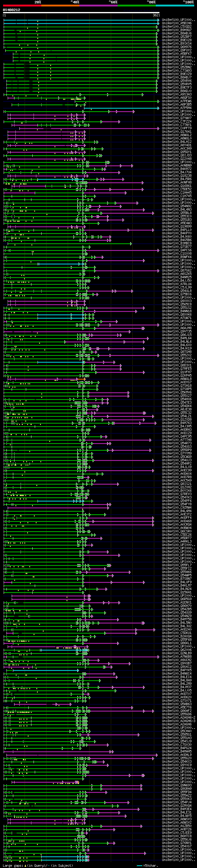Click the UniRef100_B8ABJ7 label
This screenshot has width=197, height=868.
click(x=177, y=78)
